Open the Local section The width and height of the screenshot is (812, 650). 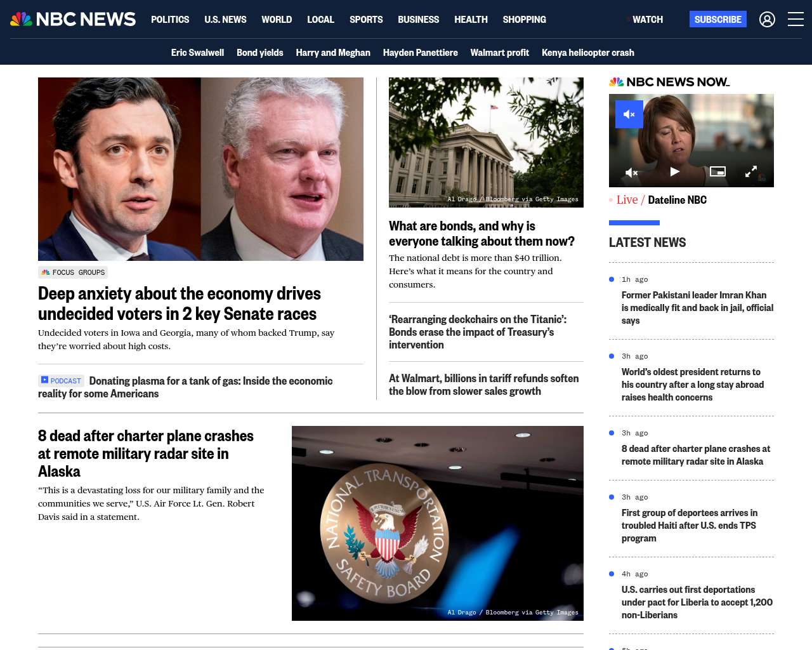tap(320, 20)
